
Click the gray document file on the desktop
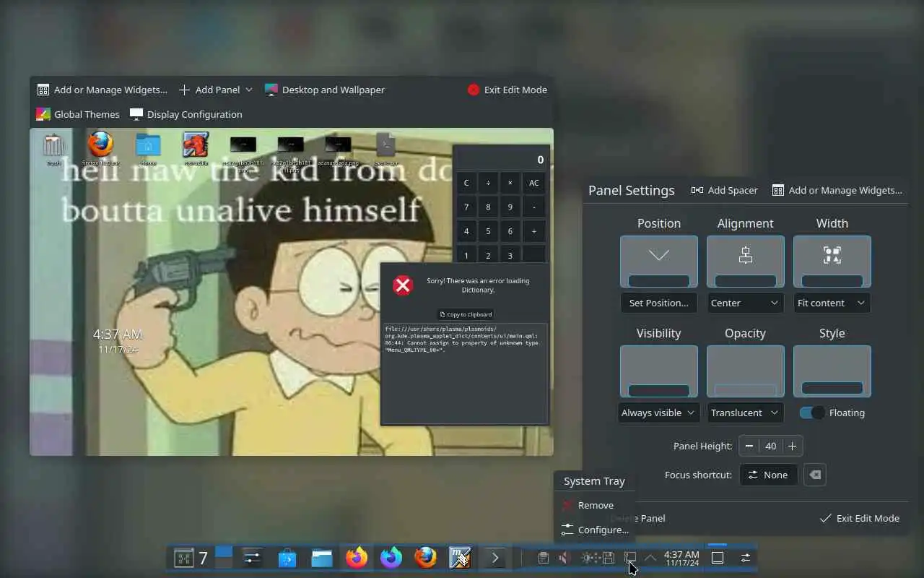386,149
